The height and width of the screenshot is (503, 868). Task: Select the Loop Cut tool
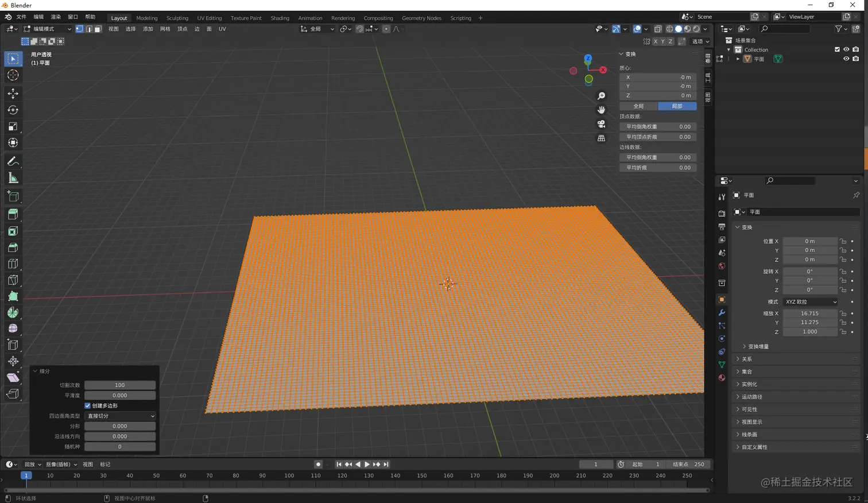(x=13, y=264)
